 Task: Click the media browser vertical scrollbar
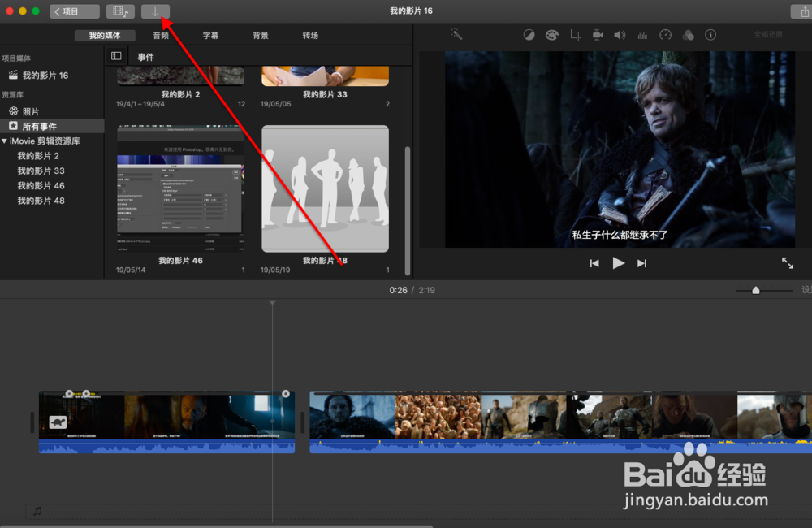(x=408, y=210)
